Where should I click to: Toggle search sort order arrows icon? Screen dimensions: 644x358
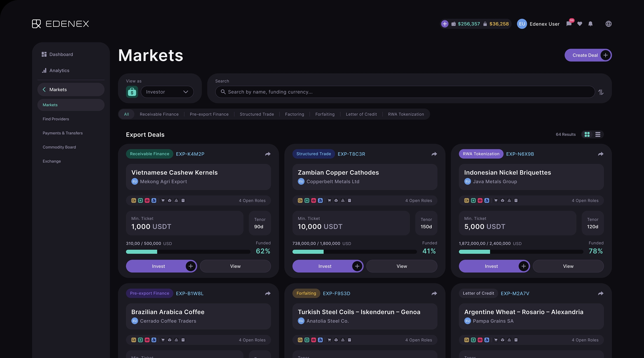click(x=601, y=92)
